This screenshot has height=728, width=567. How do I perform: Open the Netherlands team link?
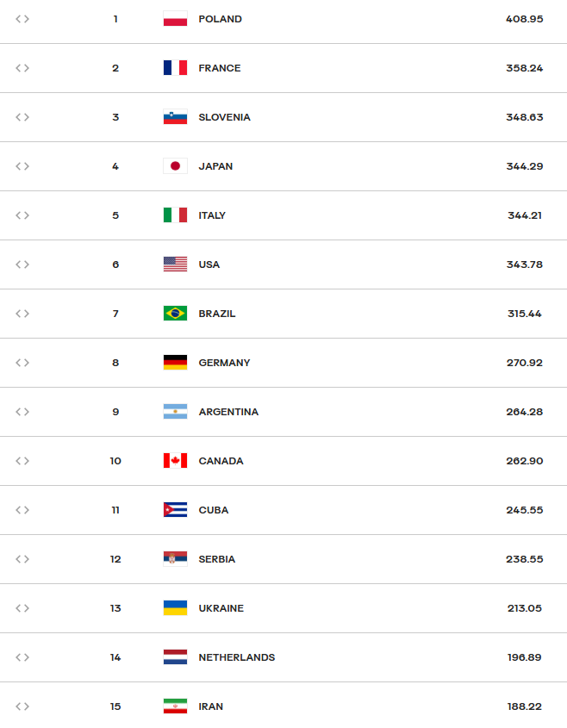237,657
